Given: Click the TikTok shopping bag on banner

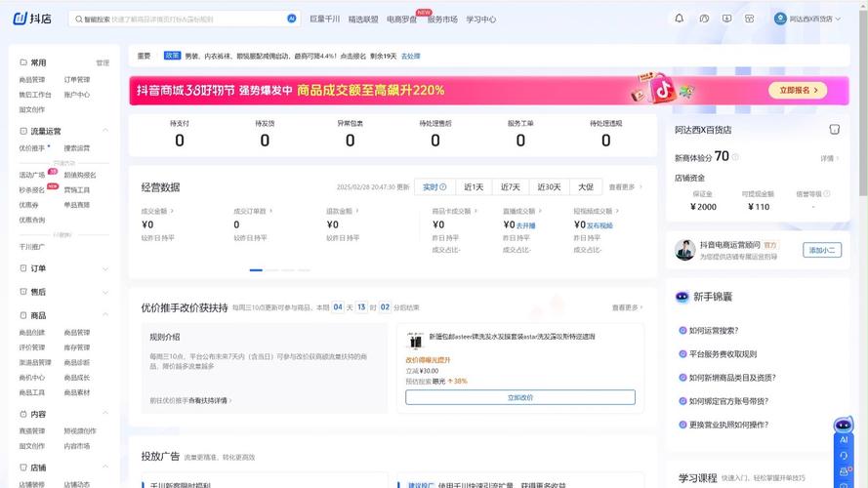Looking at the screenshot, I should pos(662,89).
